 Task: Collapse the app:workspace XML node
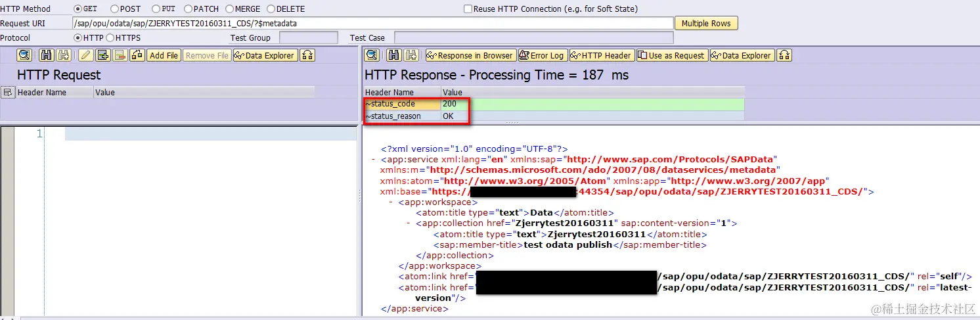coord(391,202)
